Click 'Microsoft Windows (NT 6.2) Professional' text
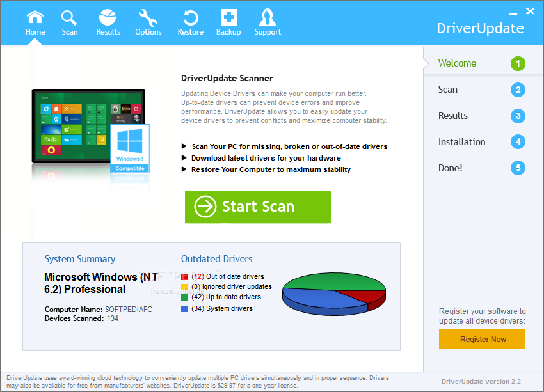Viewport: 544px width, 392px height. (x=101, y=283)
